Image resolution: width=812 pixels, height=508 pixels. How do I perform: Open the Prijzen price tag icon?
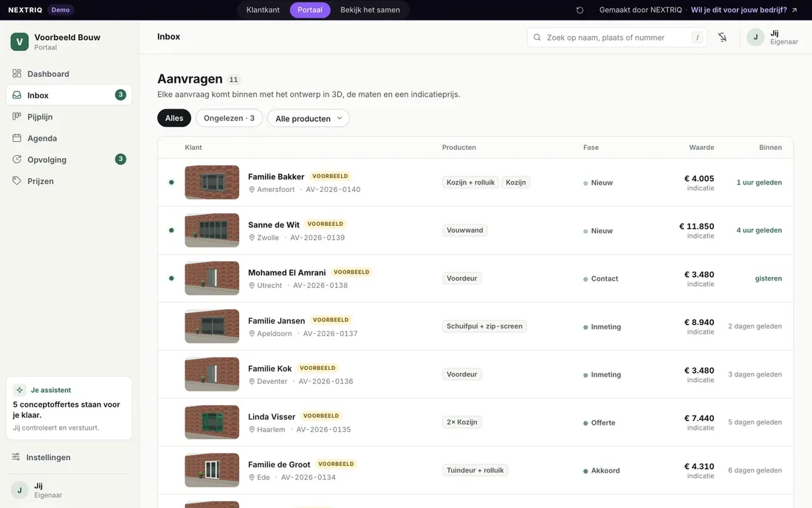point(17,181)
